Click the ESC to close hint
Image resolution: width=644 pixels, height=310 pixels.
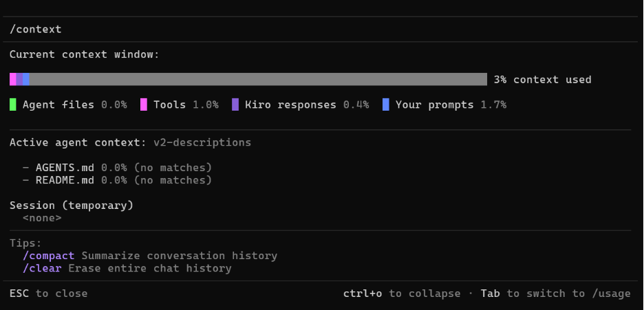(48, 294)
